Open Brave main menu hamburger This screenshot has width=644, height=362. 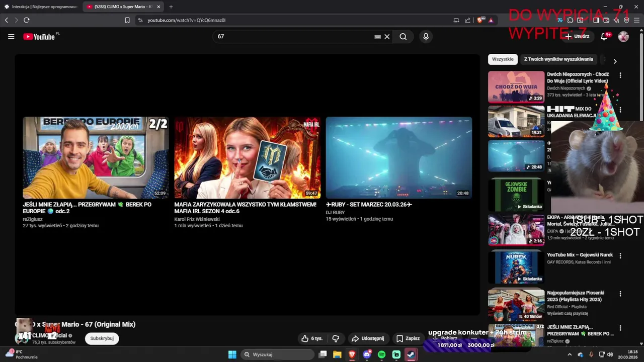[x=636, y=20]
